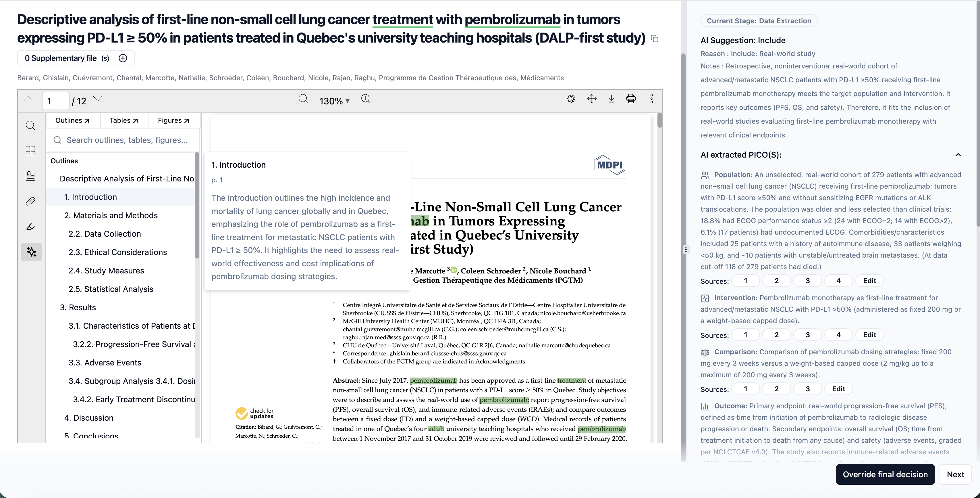This screenshot has height=498, width=980.
Task: Open the three-dot more options menu
Action: (x=651, y=99)
